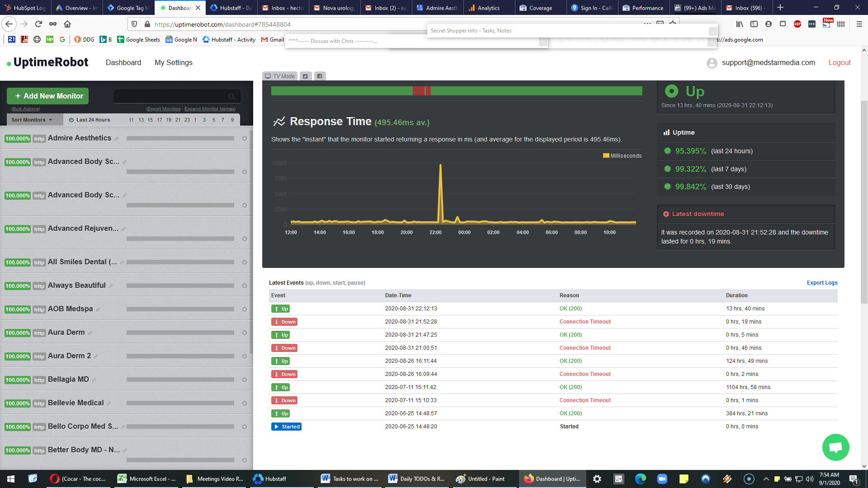The image size is (868, 488).
Task: Click the search magnifier in the monitor search
Action: 231,96
